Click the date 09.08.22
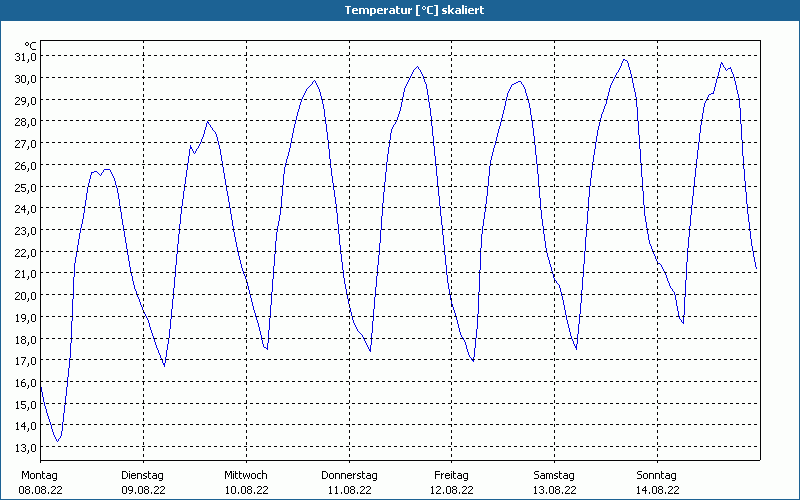 point(143,491)
